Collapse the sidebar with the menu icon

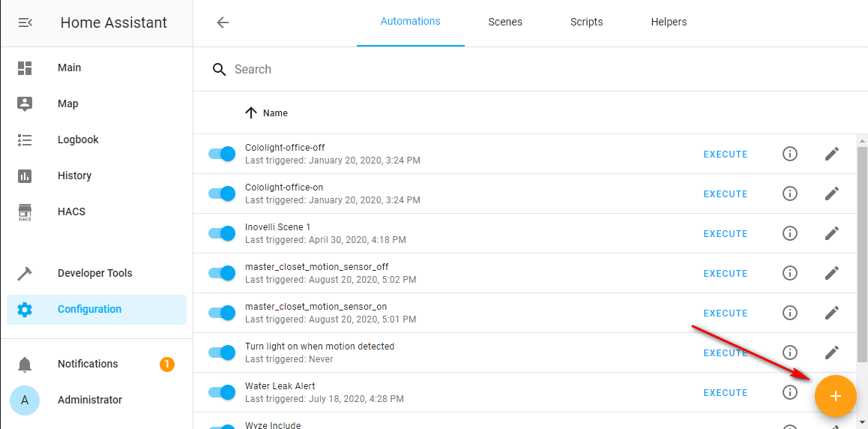[x=25, y=22]
